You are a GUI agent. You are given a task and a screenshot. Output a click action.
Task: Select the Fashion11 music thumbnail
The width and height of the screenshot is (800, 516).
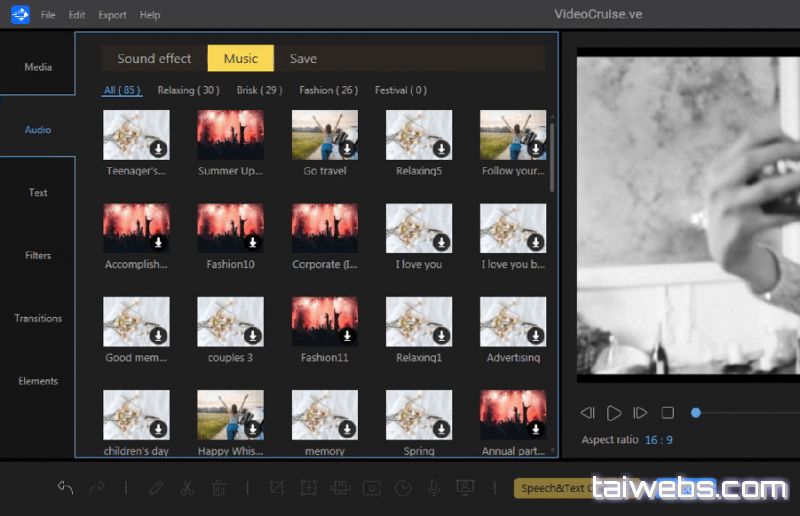tap(324, 322)
